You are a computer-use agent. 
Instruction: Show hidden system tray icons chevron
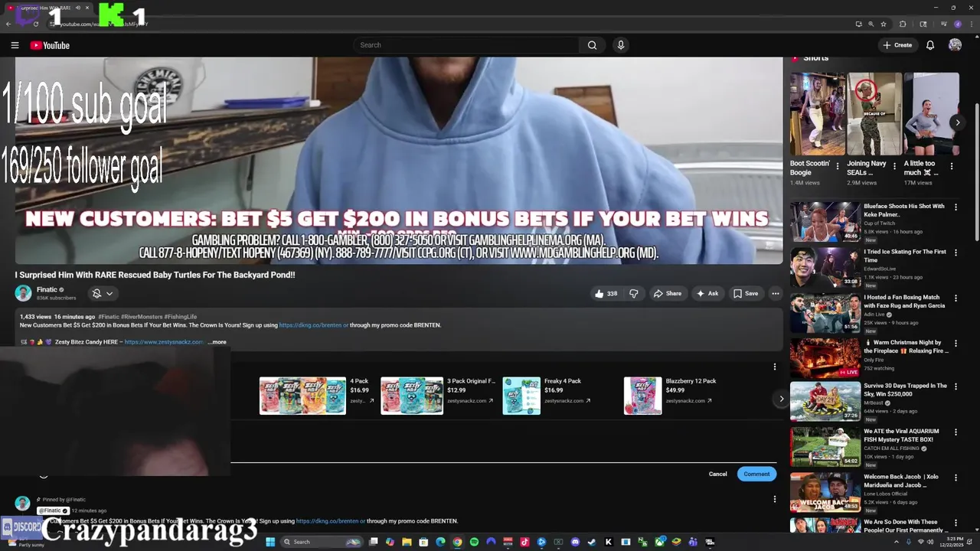click(x=897, y=542)
